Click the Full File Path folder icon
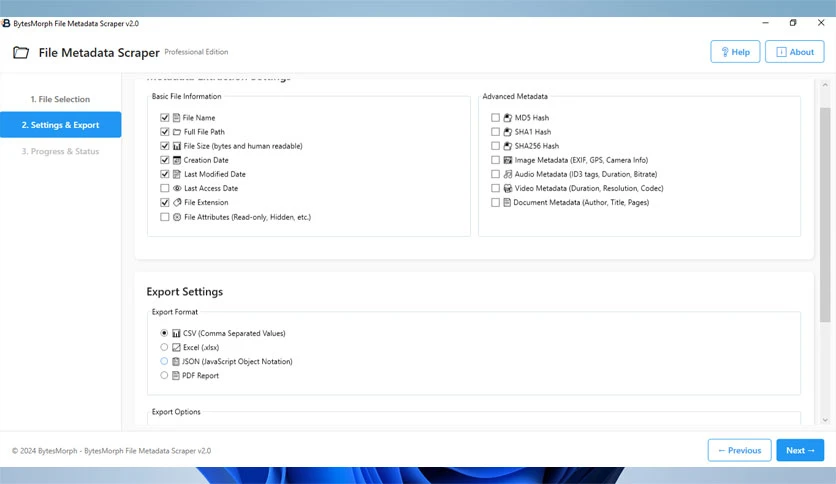 [x=177, y=132]
